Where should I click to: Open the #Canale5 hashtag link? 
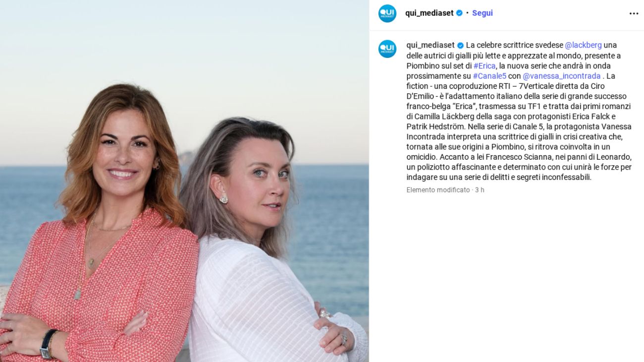[x=489, y=76]
